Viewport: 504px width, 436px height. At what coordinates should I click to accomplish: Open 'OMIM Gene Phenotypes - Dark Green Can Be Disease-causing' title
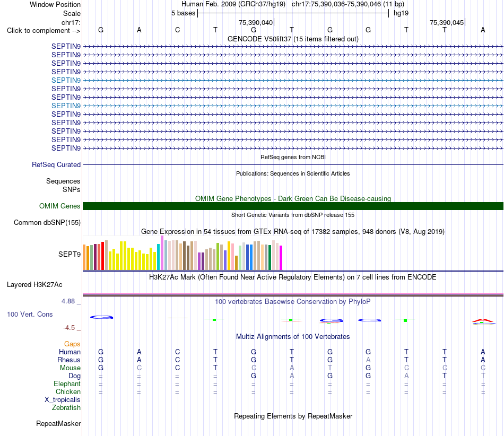[x=293, y=198]
